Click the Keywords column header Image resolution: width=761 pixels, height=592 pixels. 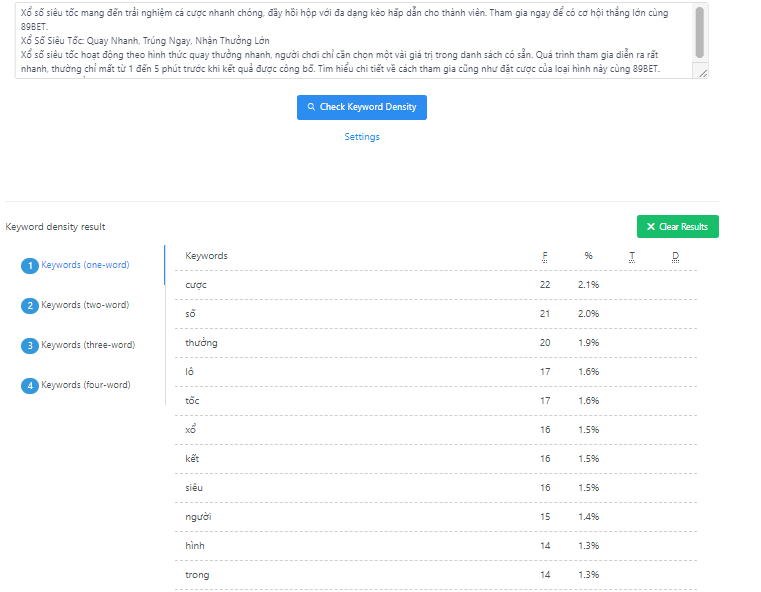206,256
